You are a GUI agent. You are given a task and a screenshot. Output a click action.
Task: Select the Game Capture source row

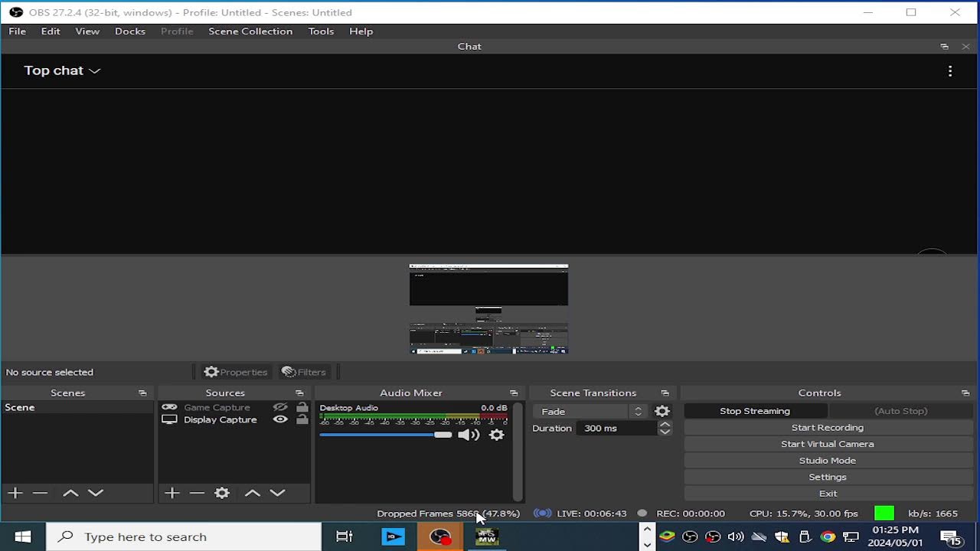(x=235, y=408)
